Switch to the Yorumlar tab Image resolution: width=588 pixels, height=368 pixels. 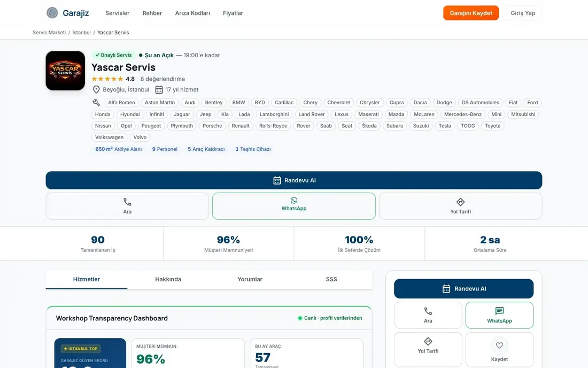250,279
